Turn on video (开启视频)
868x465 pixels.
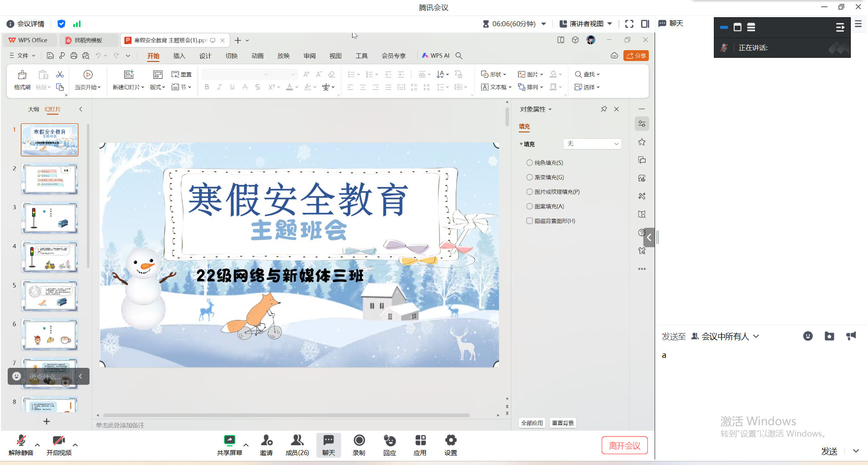pos(59,445)
